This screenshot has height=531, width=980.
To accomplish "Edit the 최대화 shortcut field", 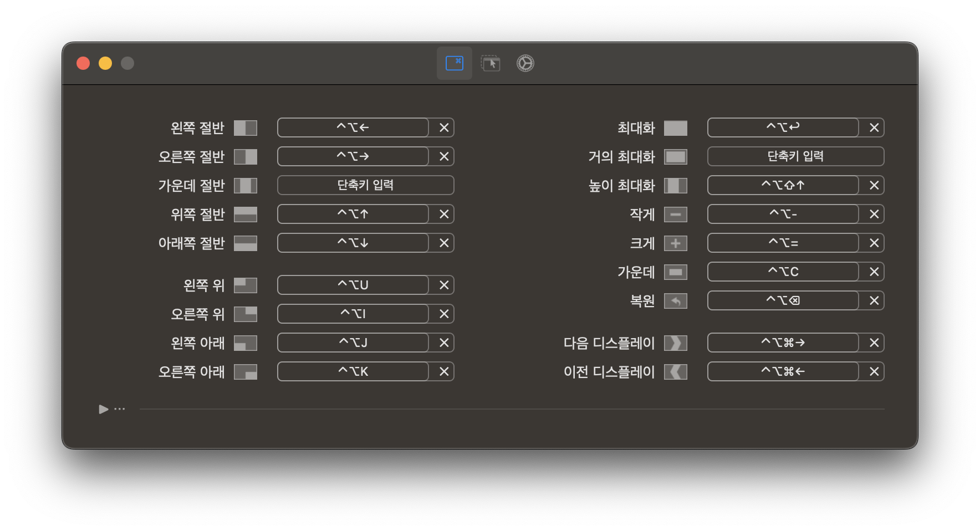I will 783,127.
